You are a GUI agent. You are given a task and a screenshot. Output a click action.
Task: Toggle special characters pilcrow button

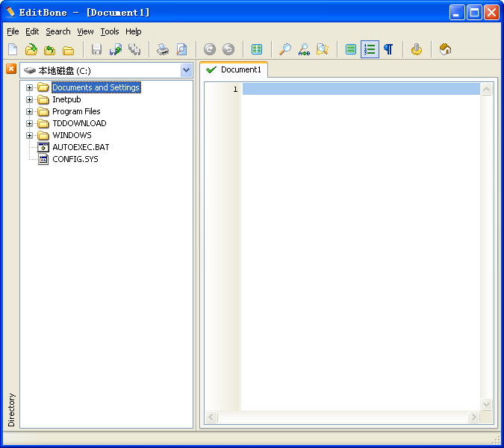click(x=388, y=49)
